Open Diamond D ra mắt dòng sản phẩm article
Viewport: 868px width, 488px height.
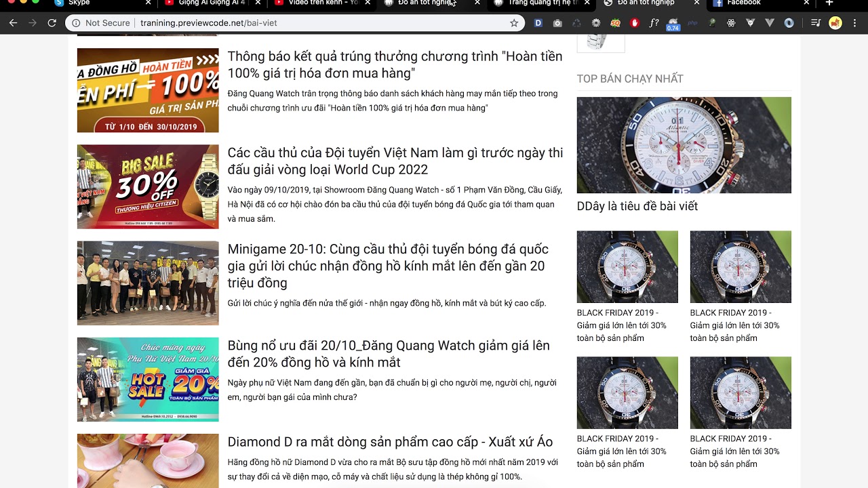pos(390,442)
